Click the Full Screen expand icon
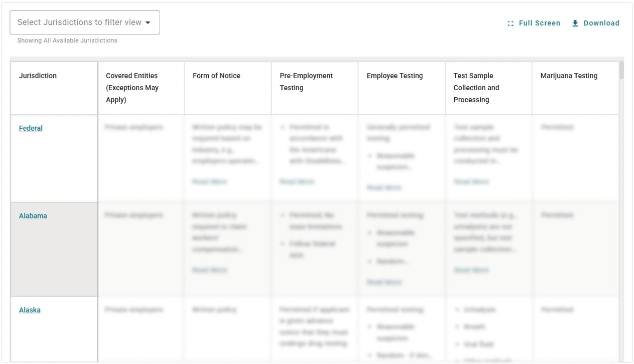The width and height of the screenshot is (634, 364). pyautogui.click(x=510, y=23)
